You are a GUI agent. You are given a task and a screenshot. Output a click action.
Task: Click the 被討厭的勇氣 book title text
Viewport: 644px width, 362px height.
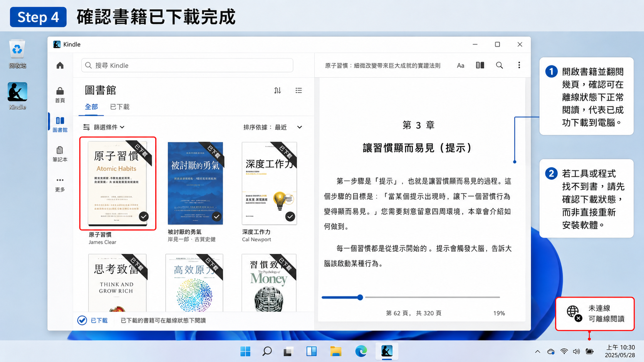click(184, 232)
